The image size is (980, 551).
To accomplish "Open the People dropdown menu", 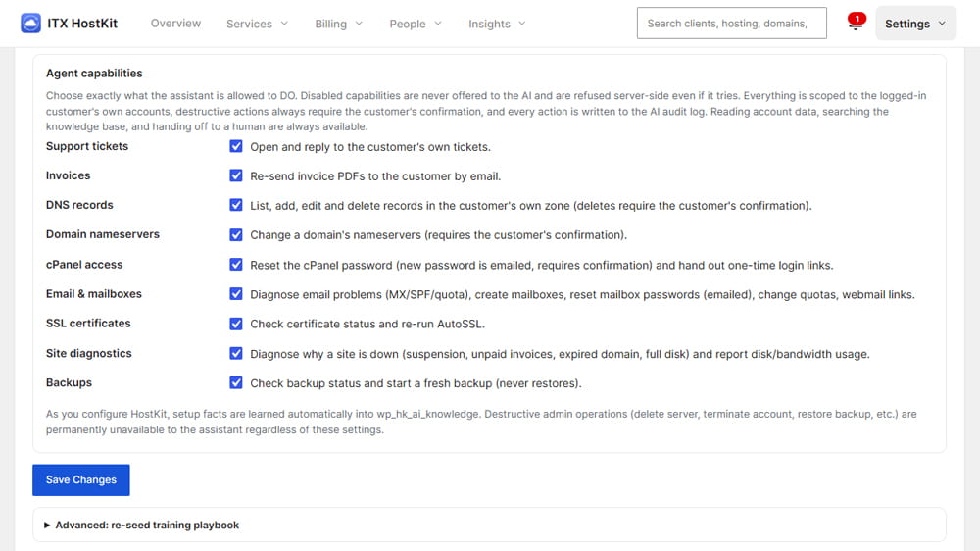I will coord(415,24).
